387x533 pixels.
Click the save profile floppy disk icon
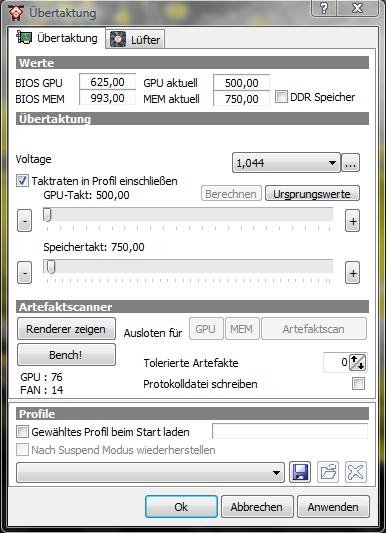point(300,472)
